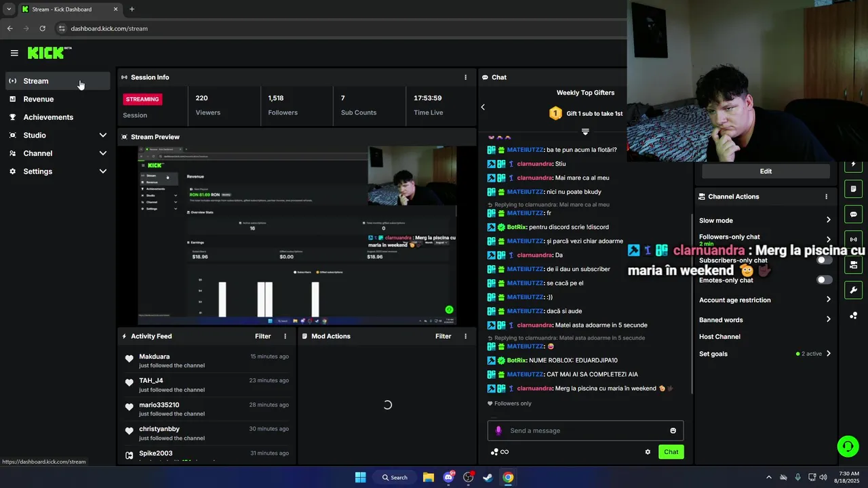Click BotRix username in discord message
The height and width of the screenshot is (488, 868).
point(517,227)
